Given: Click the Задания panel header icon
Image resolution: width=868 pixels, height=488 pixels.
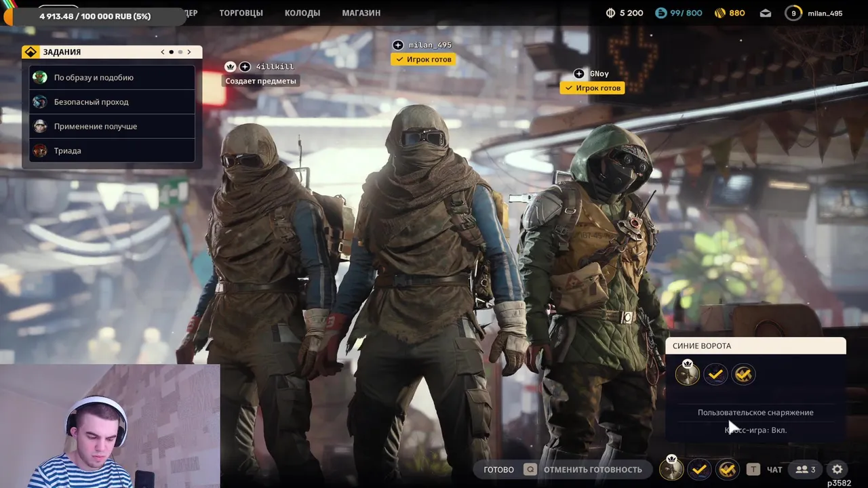Looking at the screenshot, I should pyautogui.click(x=31, y=52).
